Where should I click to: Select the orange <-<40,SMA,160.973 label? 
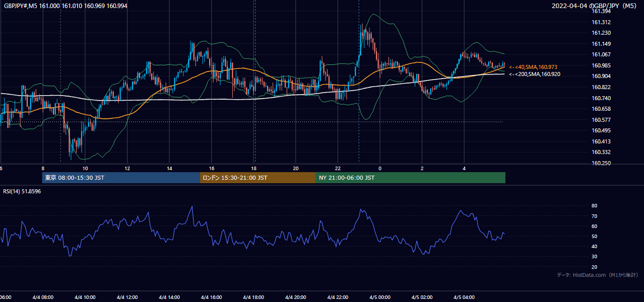click(x=533, y=67)
